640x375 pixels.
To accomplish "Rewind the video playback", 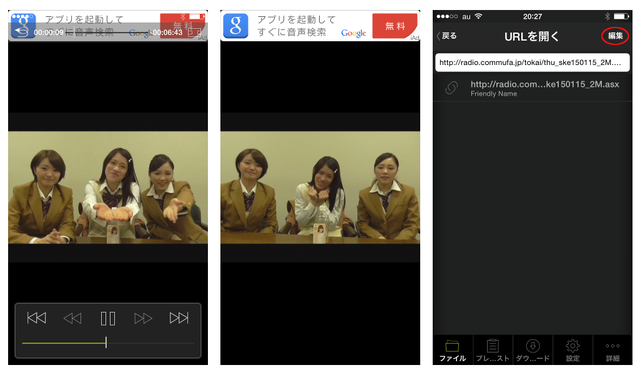I will coord(73,318).
